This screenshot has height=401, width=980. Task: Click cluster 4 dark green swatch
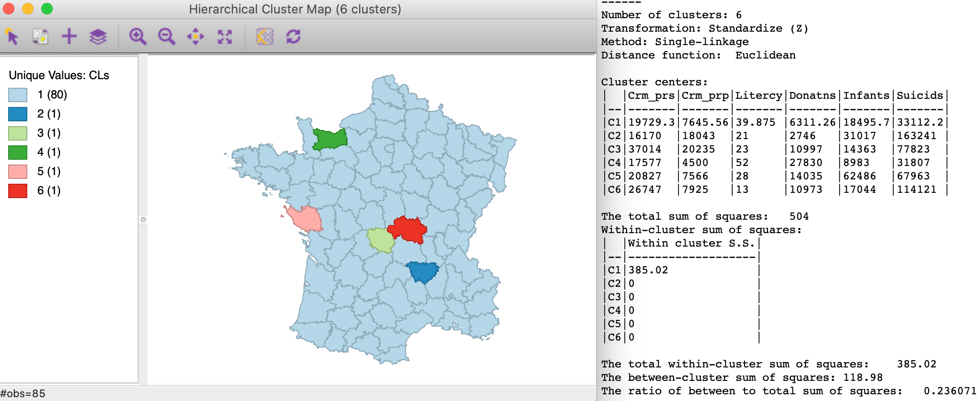click(x=18, y=153)
